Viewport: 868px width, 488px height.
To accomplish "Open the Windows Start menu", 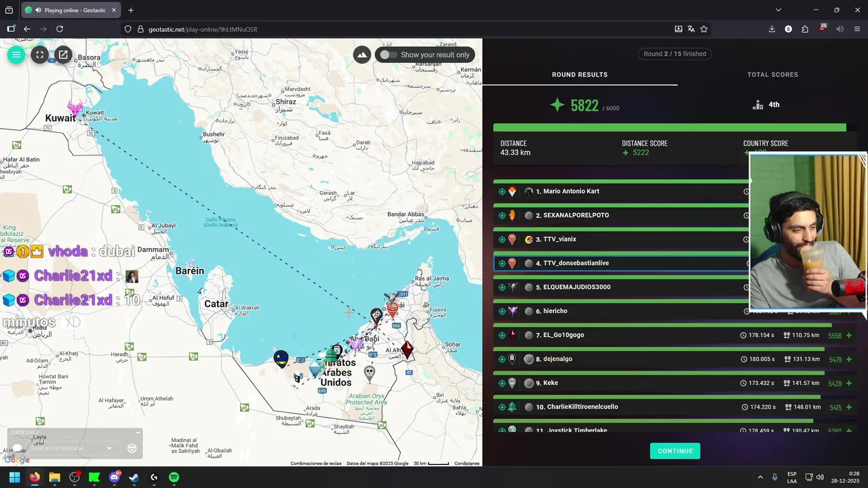I will click(x=14, y=477).
